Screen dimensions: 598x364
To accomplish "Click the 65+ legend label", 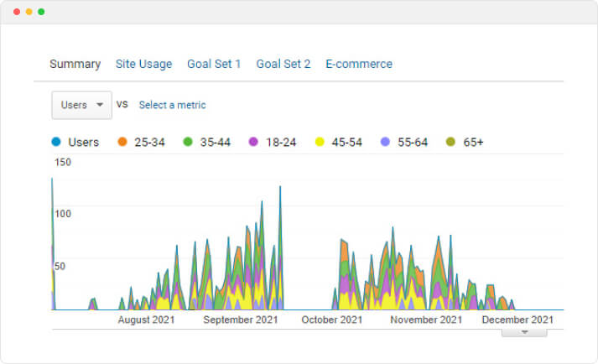I will point(473,143).
